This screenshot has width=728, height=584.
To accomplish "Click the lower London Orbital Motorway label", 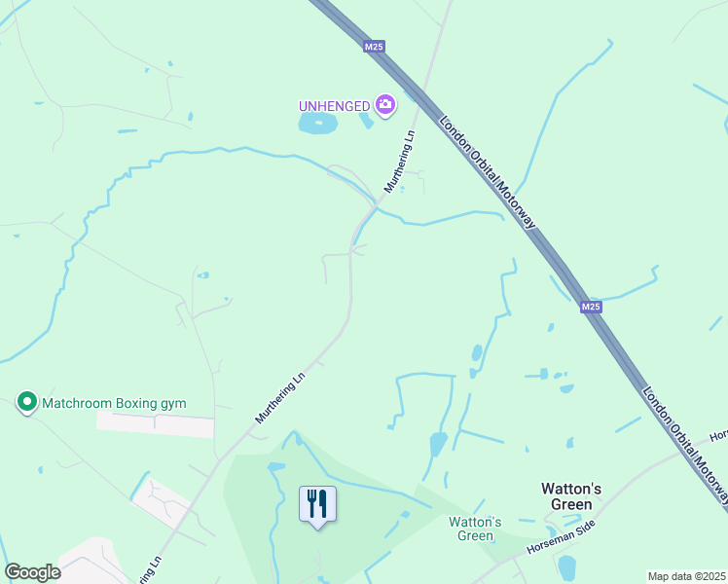I will click(685, 446).
